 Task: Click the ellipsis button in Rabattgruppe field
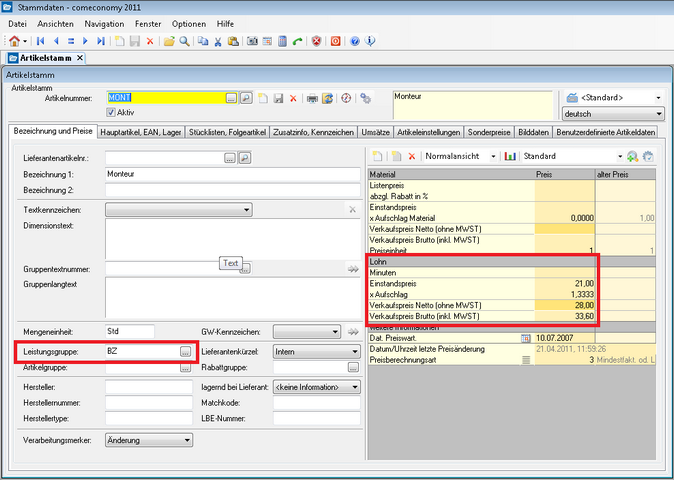(353, 368)
